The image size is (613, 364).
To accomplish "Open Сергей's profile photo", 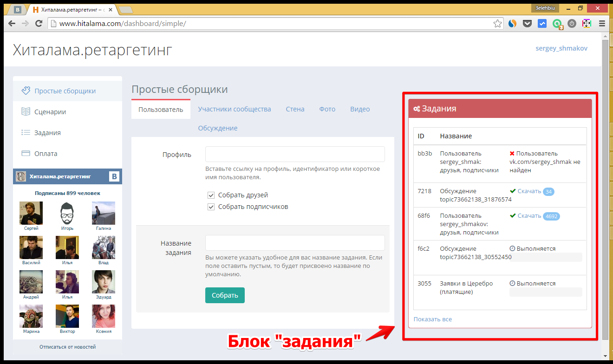I will (31, 213).
